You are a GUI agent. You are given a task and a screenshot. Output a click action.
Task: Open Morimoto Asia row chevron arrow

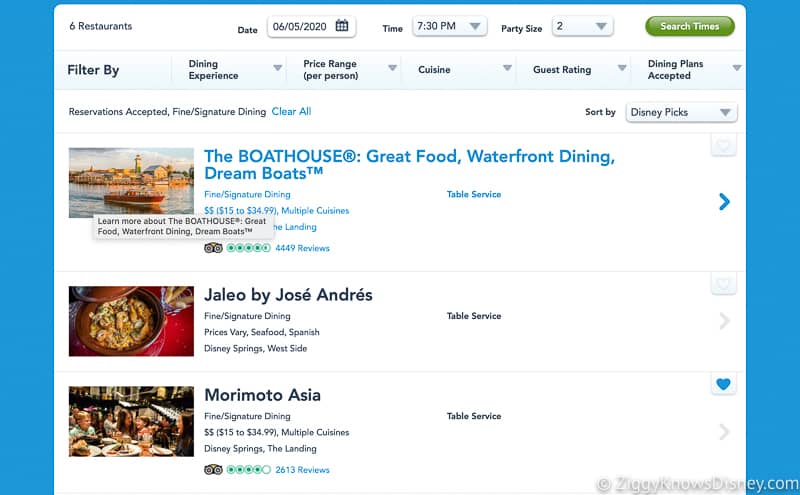[724, 432]
